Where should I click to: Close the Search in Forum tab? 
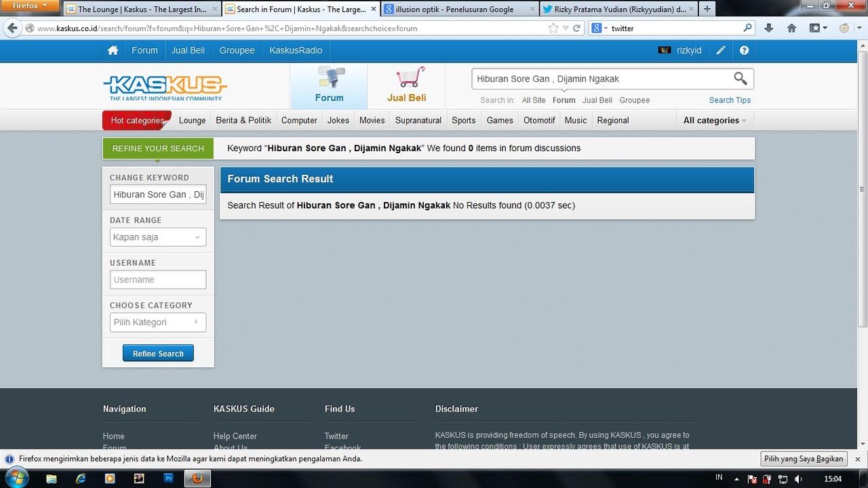(x=374, y=9)
